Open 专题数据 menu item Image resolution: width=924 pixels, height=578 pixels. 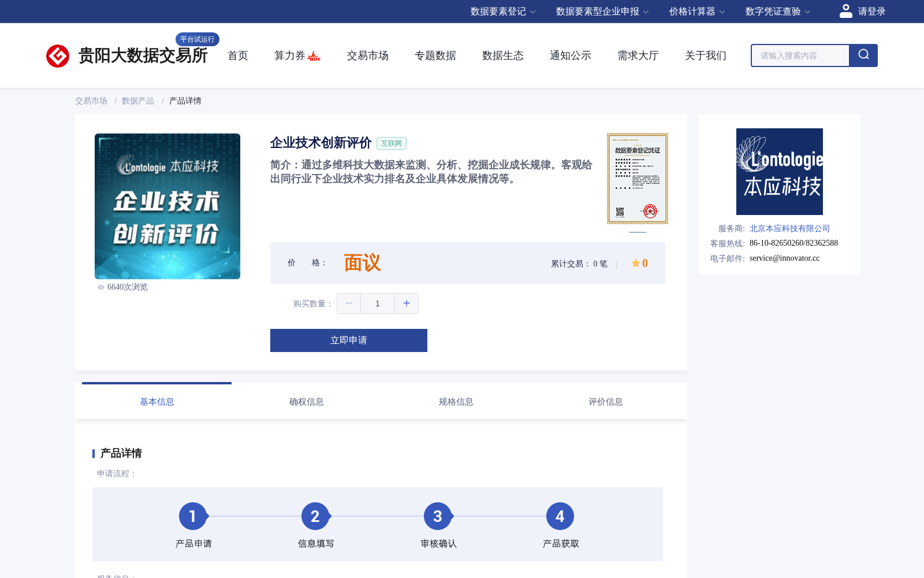(x=435, y=55)
